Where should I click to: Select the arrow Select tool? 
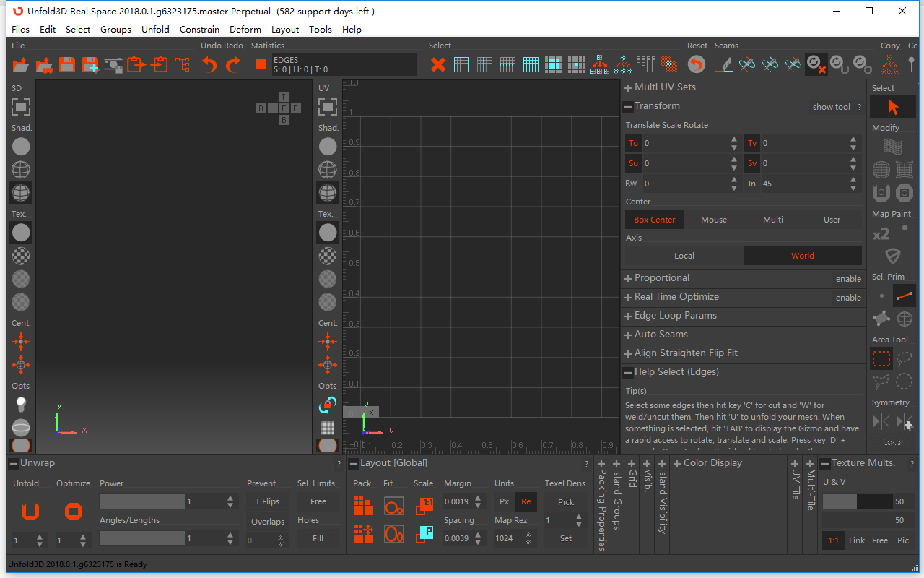tap(893, 108)
